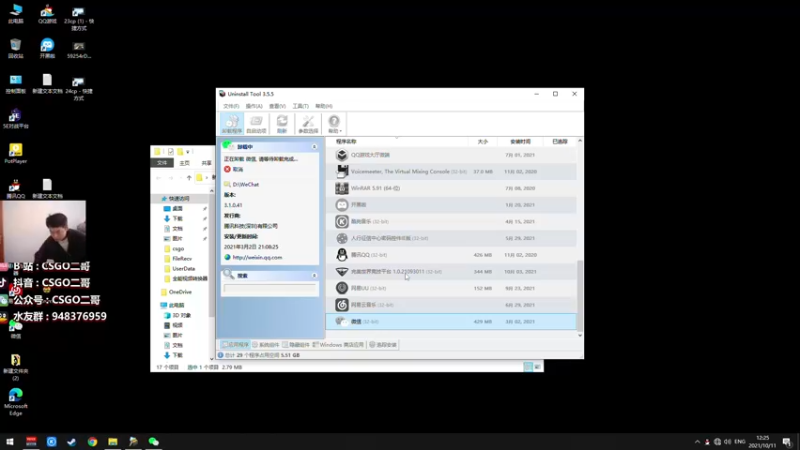The height and width of the screenshot is (450, 800).
Task: Open the 帮助 Help toolbar dropdown
Action: pyautogui.click(x=334, y=124)
